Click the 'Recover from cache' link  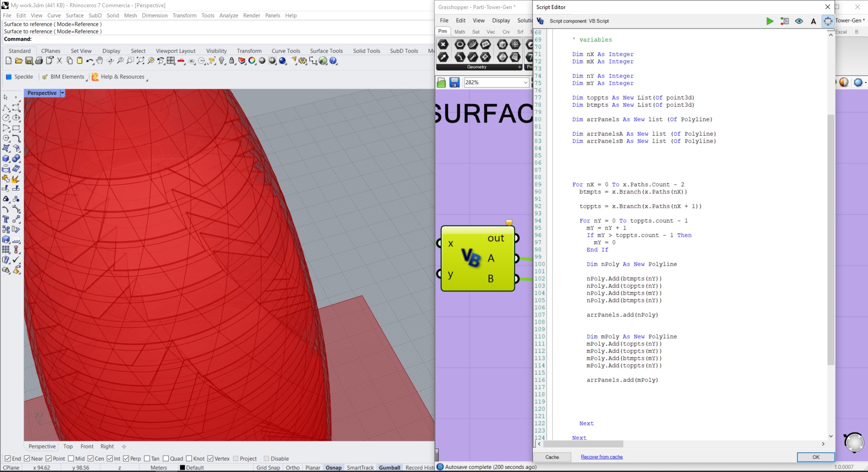coord(602,457)
